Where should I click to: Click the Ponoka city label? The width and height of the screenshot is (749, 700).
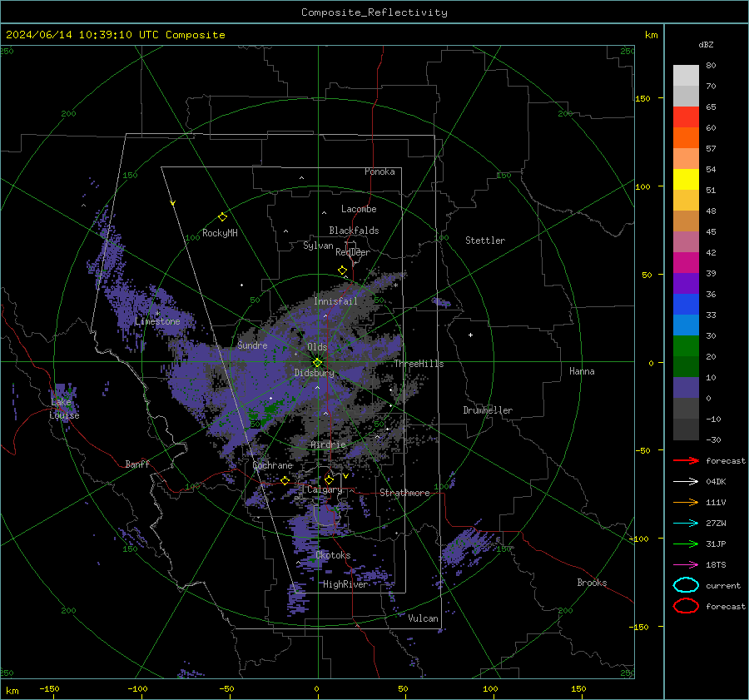pyautogui.click(x=379, y=171)
